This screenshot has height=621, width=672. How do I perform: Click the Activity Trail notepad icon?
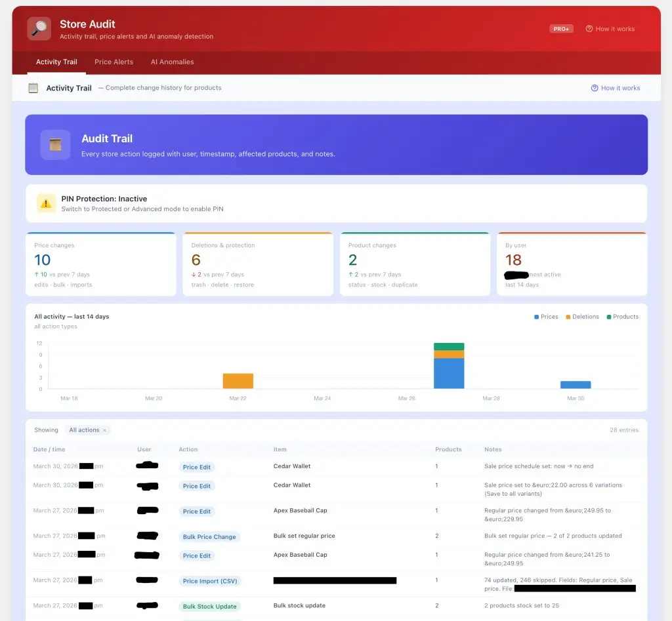point(33,88)
